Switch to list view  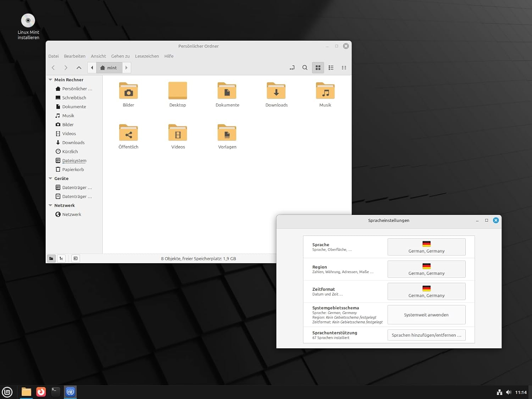click(331, 68)
